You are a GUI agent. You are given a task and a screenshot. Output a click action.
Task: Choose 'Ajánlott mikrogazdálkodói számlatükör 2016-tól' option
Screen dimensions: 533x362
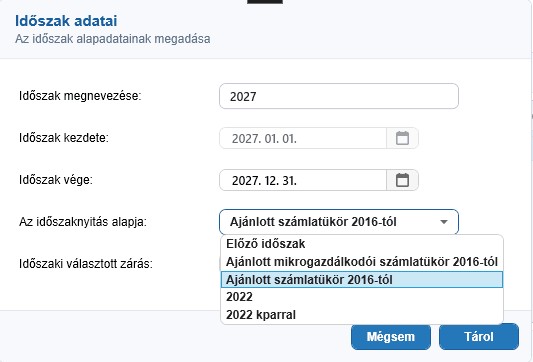pyautogui.click(x=362, y=262)
